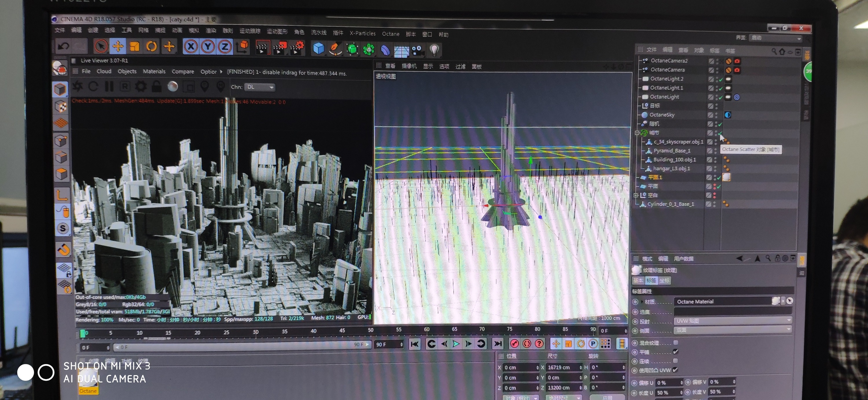Select the Pyramid_Base_1 object

pyautogui.click(x=672, y=151)
